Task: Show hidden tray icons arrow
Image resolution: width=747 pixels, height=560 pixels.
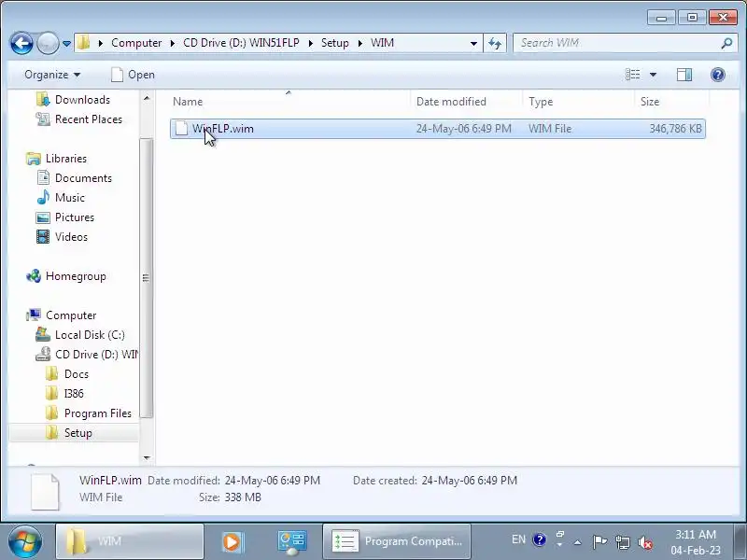Action: point(577,542)
